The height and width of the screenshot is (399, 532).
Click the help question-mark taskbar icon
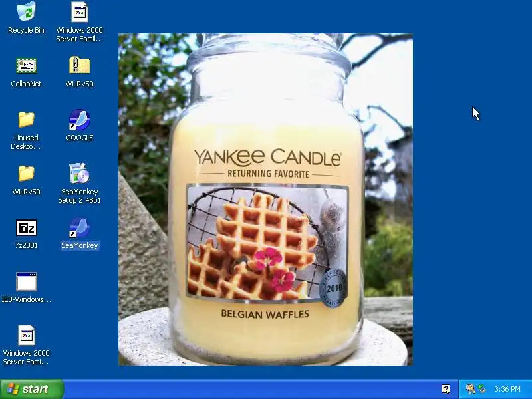446,389
